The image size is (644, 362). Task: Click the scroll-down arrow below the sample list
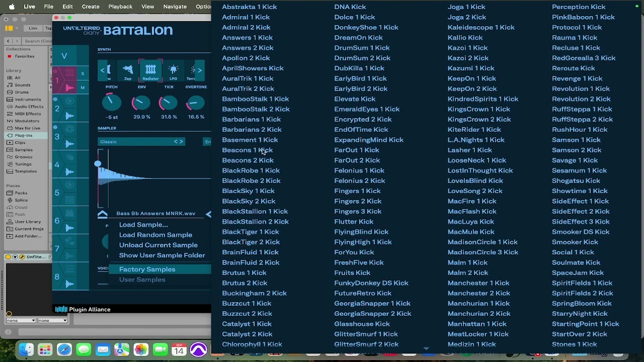[x=426, y=348]
